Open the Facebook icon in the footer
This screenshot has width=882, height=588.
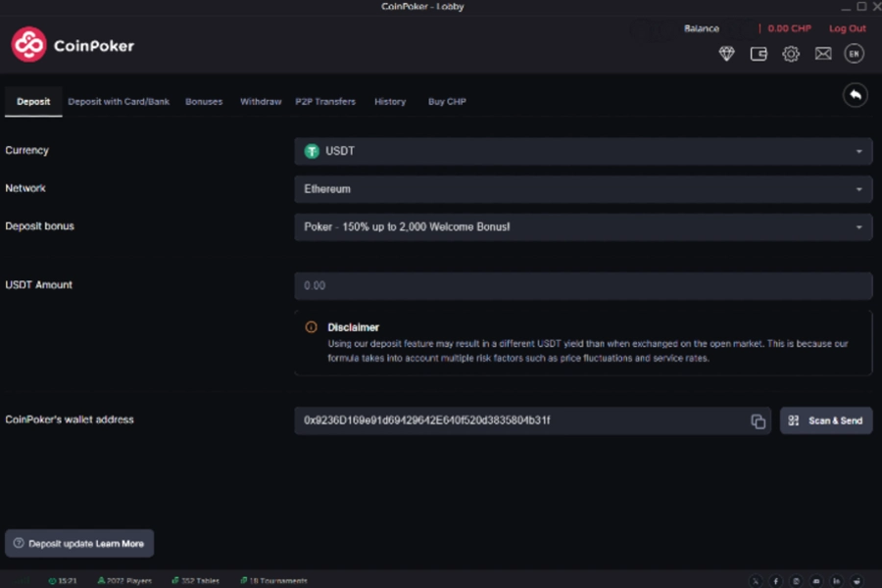click(775, 580)
